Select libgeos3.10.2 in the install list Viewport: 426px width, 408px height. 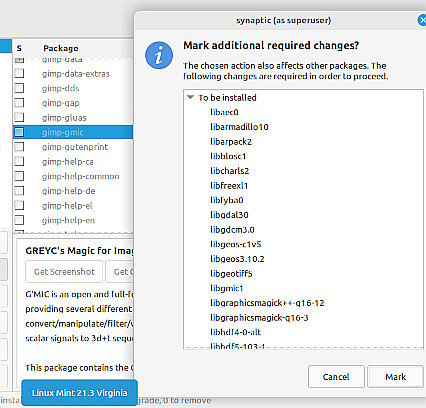click(x=237, y=259)
